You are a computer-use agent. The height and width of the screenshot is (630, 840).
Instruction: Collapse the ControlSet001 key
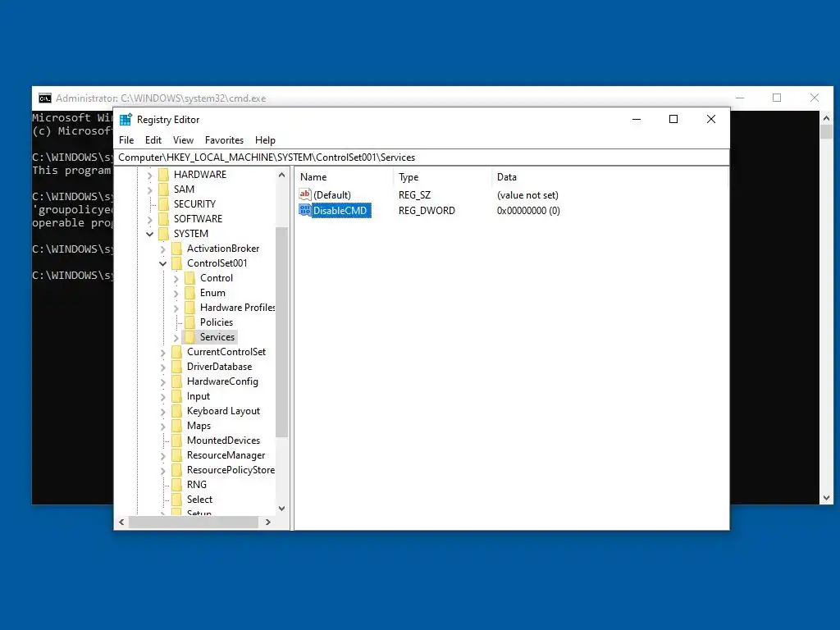[x=163, y=263]
